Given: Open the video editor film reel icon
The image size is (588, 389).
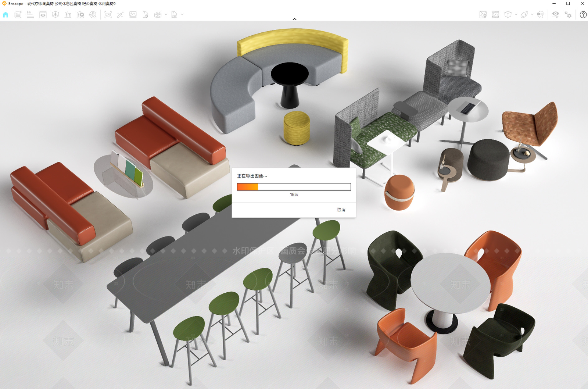Looking at the screenshot, I should pos(93,15).
